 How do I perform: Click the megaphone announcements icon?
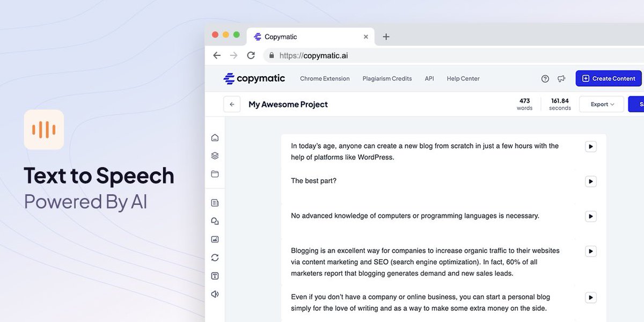pos(561,79)
